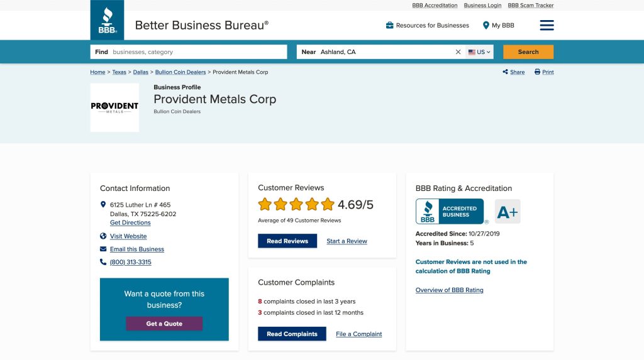The width and height of the screenshot is (644, 360).
Task: Click the Resources for Businesses briefcase icon
Action: pos(390,25)
